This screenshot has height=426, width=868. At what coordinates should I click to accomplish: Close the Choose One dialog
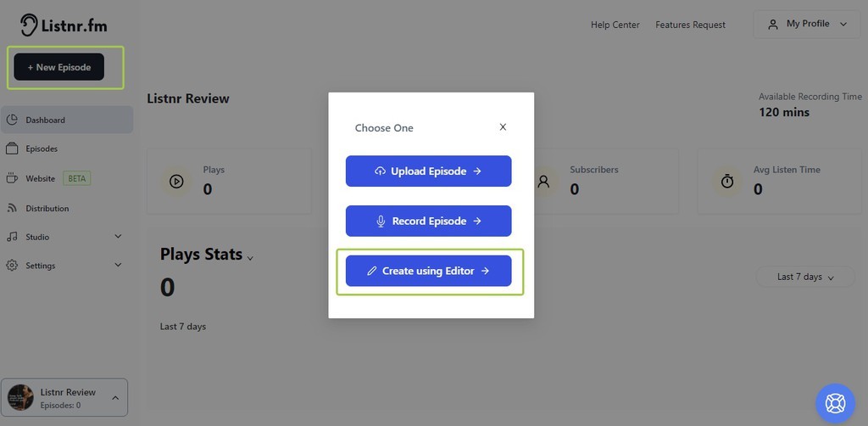coord(503,126)
